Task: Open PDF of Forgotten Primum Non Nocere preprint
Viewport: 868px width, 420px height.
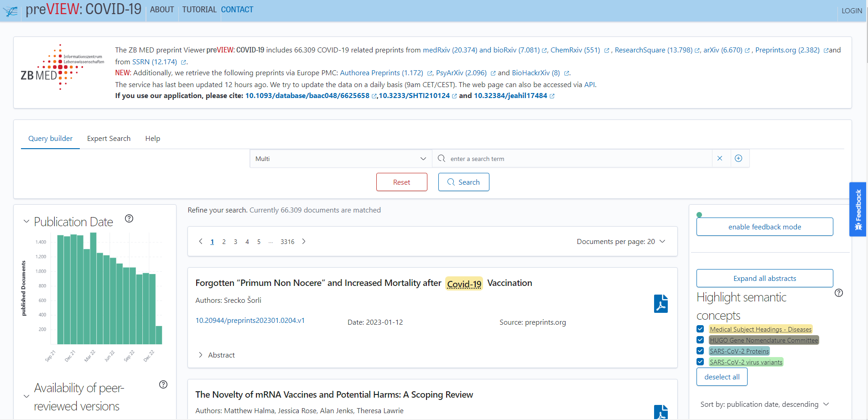Action: coord(660,304)
